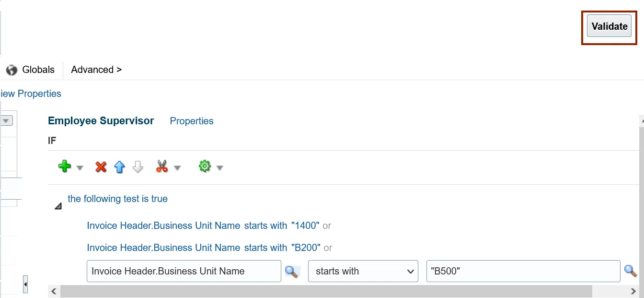Click magnifier beside the "B500" value field
Screen dimensions: 644x298
click(630, 272)
